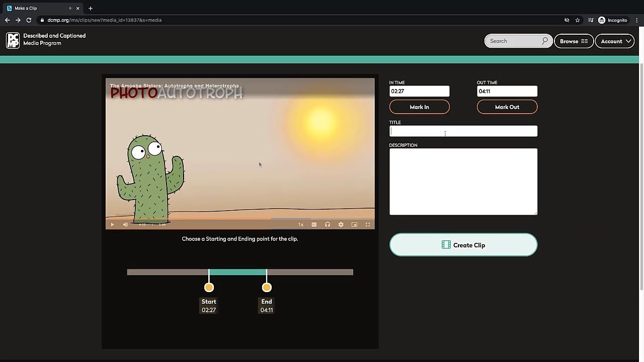Mute the tab via its audio icon
This screenshot has width=644, height=362.
(x=70, y=8)
